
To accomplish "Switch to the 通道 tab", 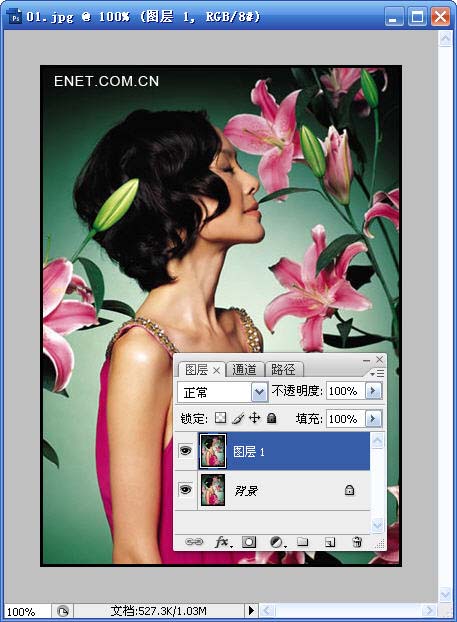I will [x=244, y=370].
